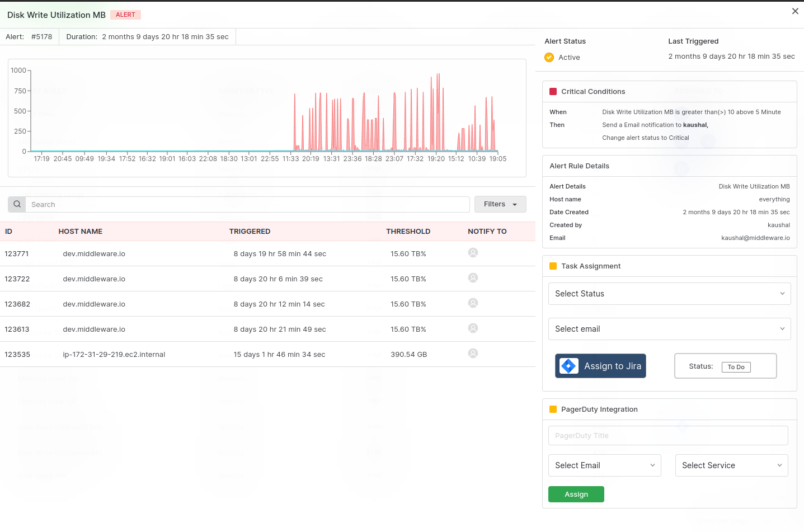The height and width of the screenshot is (532, 804).
Task: Click notify avatar icon for alert 123682
Action: click(473, 303)
